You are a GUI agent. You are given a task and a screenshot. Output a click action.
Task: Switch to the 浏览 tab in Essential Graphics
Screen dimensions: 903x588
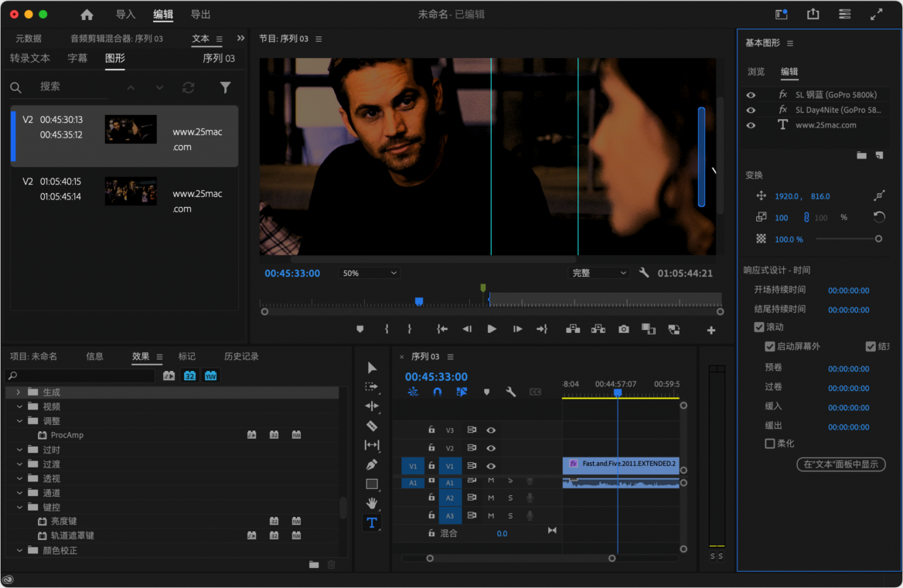click(756, 72)
